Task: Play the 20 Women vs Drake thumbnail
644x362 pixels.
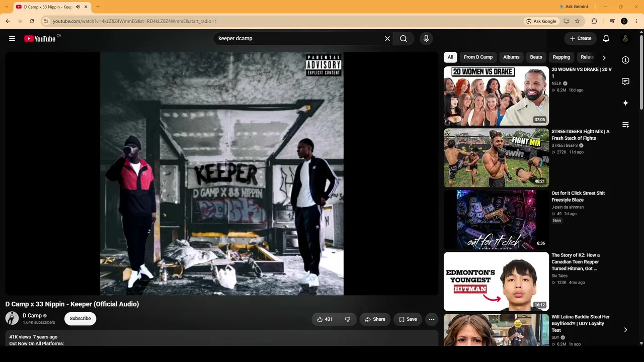Action: click(496, 96)
